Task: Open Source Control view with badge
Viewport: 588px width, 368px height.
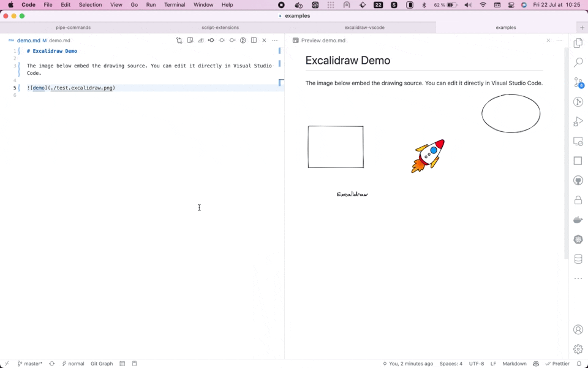Action: (578, 82)
